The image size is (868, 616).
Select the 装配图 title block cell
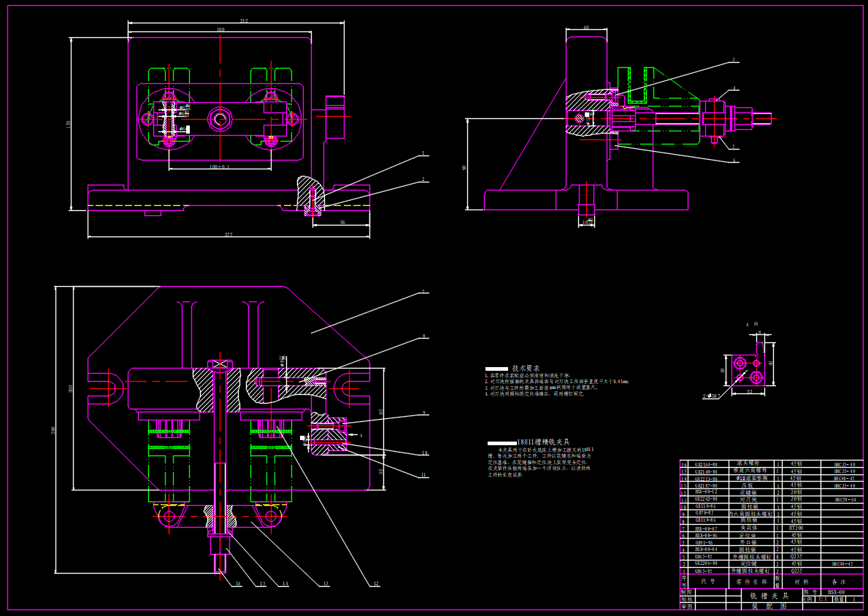pyautogui.click(x=772, y=606)
